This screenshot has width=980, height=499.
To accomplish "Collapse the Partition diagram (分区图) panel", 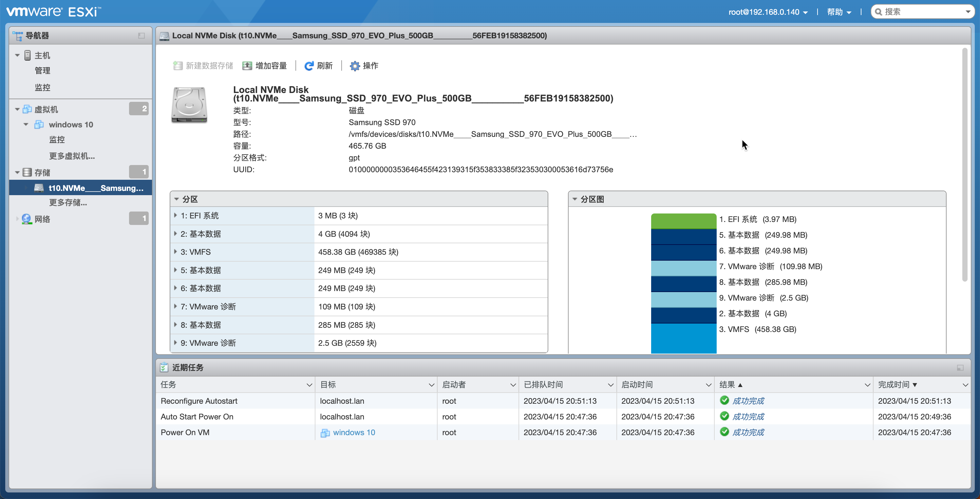I will [575, 199].
